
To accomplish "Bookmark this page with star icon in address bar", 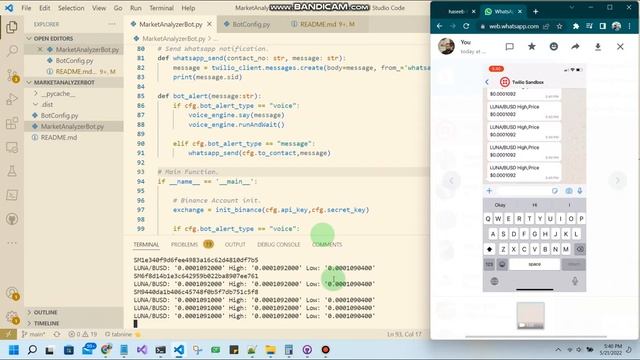I will (x=560, y=26).
